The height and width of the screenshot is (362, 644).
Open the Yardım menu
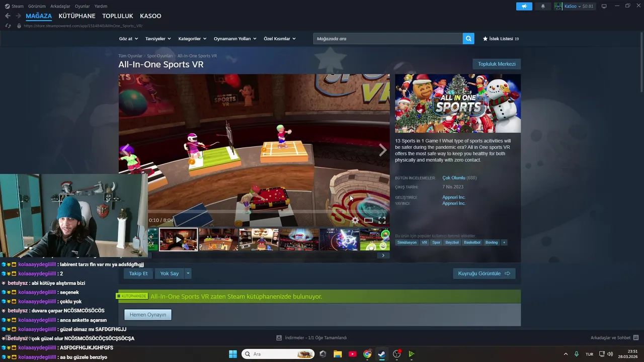[x=101, y=6]
